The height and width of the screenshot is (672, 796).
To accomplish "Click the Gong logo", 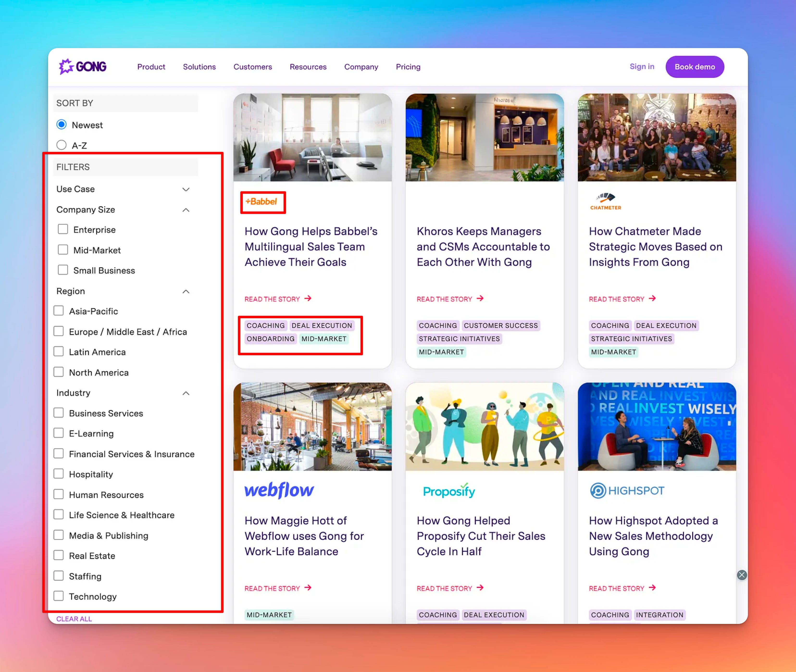I will tap(83, 67).
